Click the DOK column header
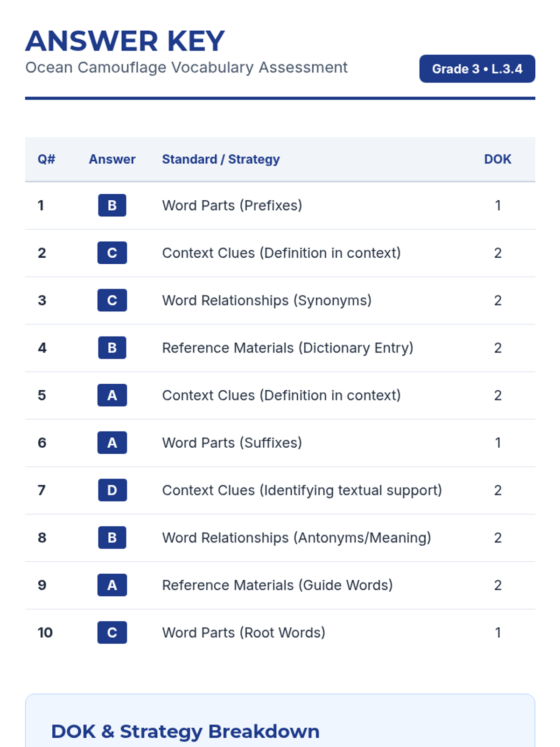 [x=497, y=159]
